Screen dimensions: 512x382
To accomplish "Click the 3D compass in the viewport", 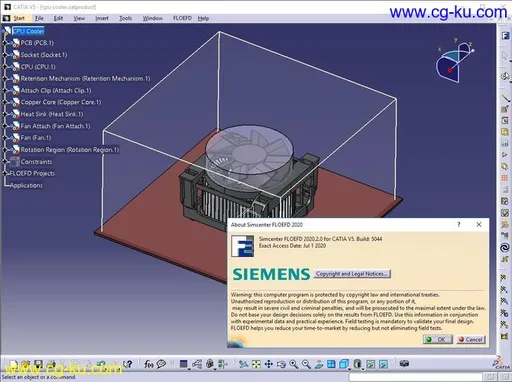I will (x=455, y=60).
